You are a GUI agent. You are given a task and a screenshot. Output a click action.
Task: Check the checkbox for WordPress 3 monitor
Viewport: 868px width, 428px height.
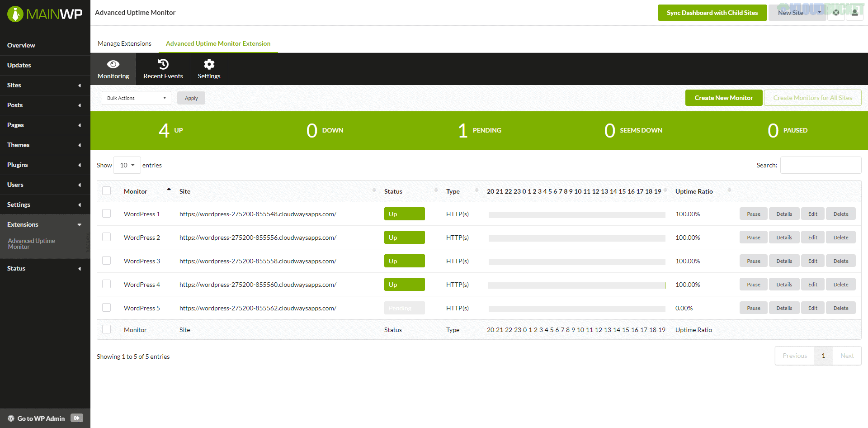pos(107,260)
